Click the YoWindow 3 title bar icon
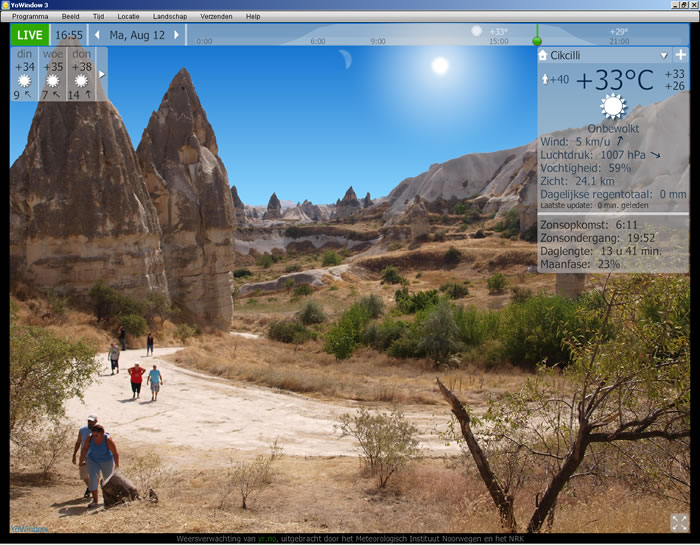The width and height of the screenshot is (700, 546). tap(5, 5)
